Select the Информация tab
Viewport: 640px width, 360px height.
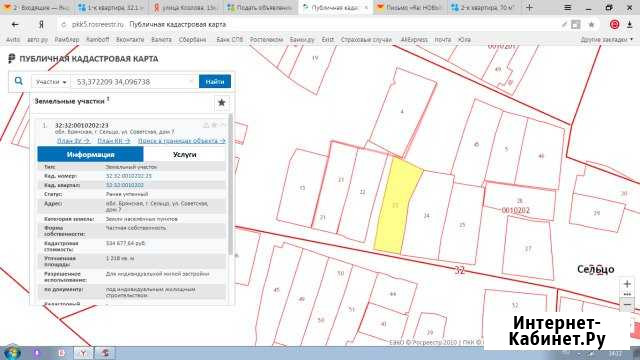[x=91, y=155]
